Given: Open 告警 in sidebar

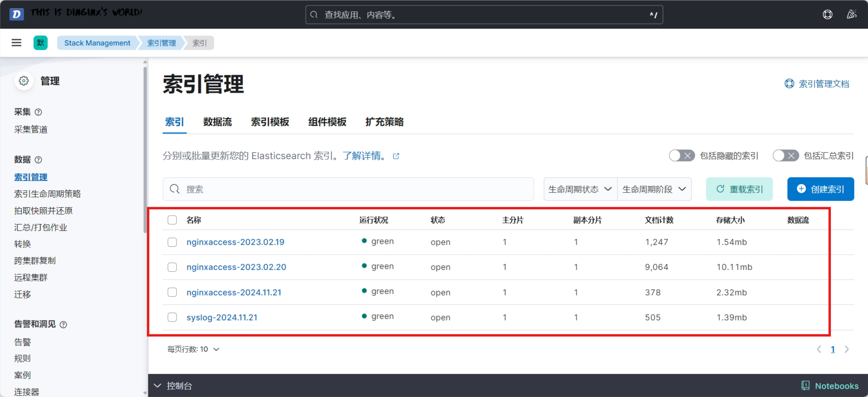Looking at the screenshot, I should pyautogui.click(x=22, y=342).
